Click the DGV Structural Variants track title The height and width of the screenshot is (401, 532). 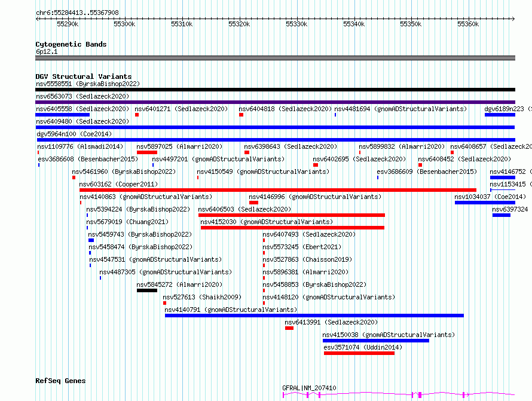point(84,76)
